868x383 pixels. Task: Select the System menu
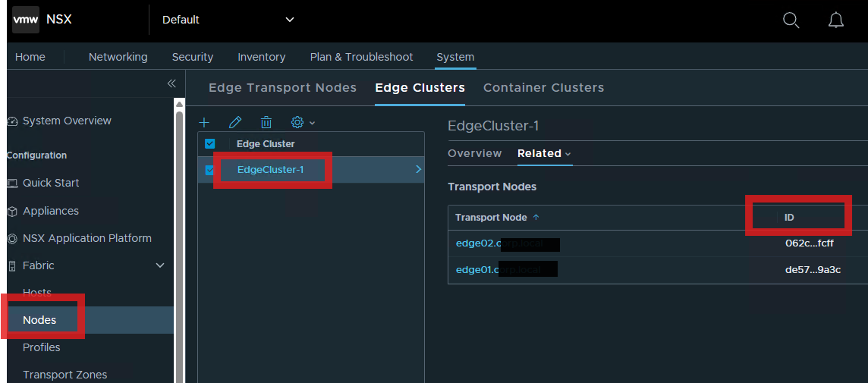pyautogui.click(x=455, y=57)
